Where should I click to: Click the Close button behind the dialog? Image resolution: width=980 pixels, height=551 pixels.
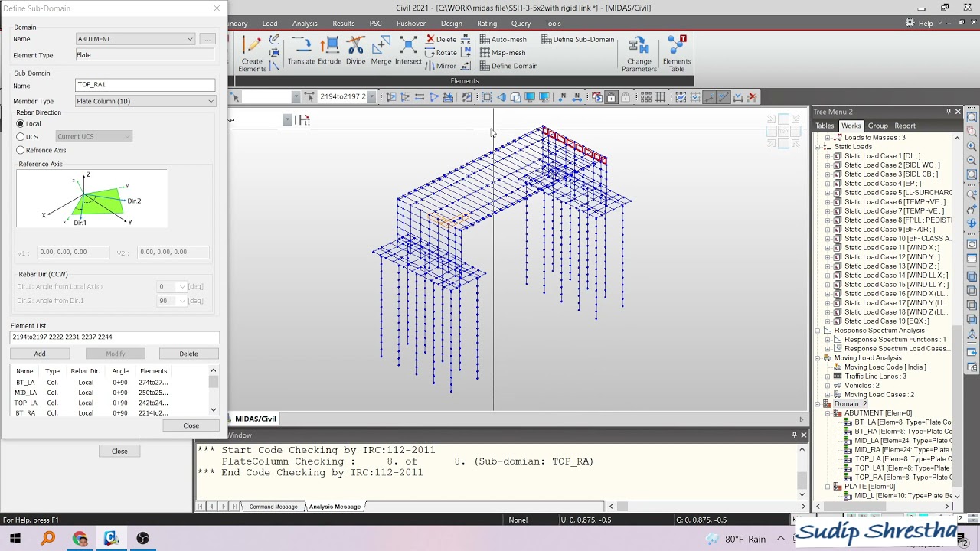[119, 451]
